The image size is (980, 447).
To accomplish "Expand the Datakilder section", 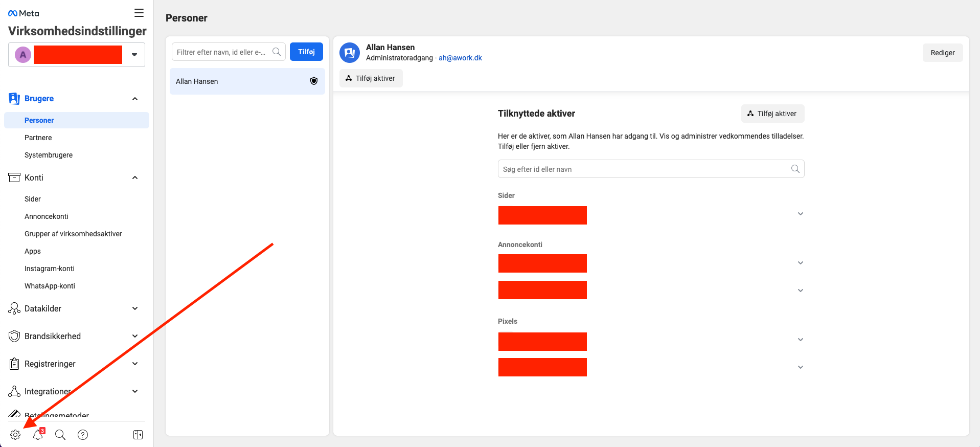I will [135, 308].
